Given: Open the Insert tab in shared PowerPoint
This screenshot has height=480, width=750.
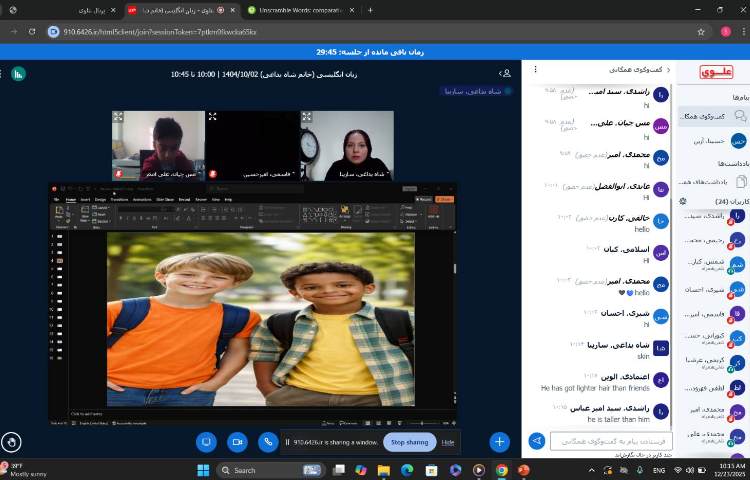Looking at the screenshot, I should 85,199.
